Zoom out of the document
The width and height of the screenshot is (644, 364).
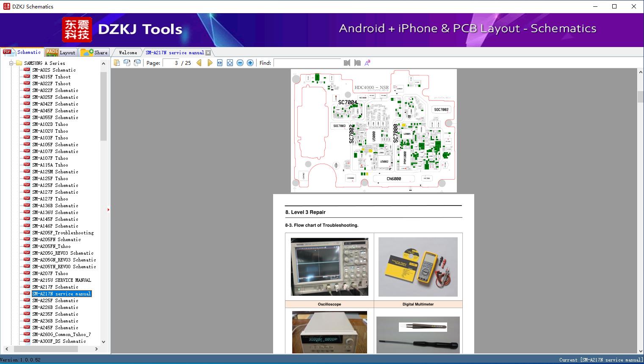pos(240,63)
